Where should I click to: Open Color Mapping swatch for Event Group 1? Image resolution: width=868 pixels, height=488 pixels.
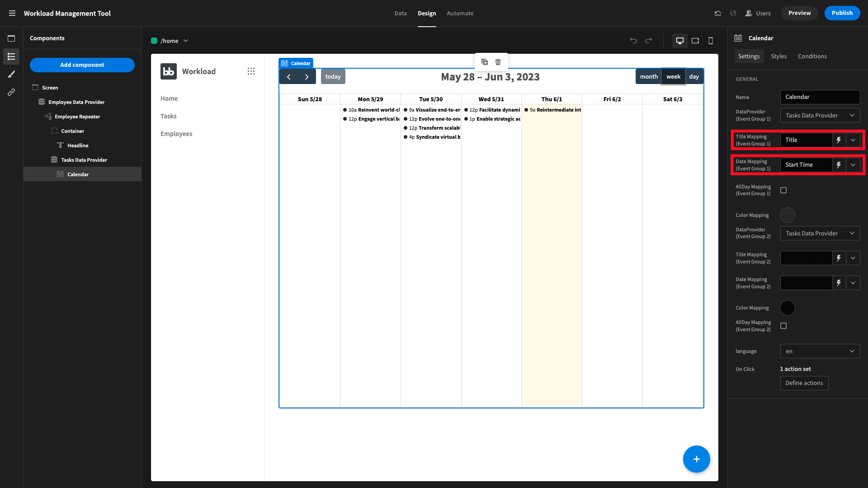coord(788,215)
